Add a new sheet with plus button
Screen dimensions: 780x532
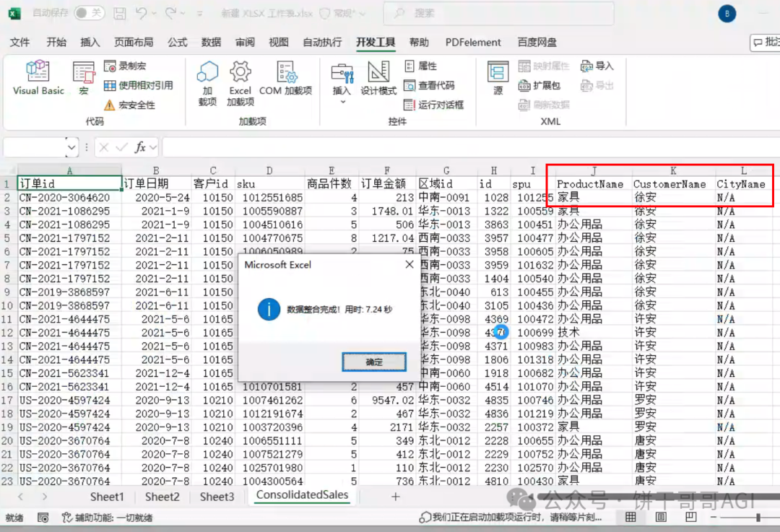pyautogui.click(x=396, y=497)
